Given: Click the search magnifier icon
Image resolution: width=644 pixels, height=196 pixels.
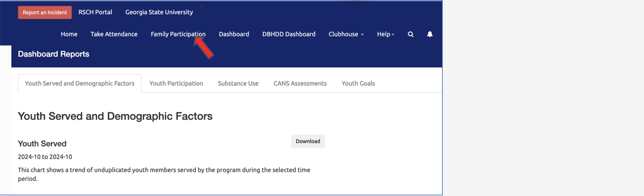Looking at the screenshot, I should pyautogui.click(x=411, y=34).
